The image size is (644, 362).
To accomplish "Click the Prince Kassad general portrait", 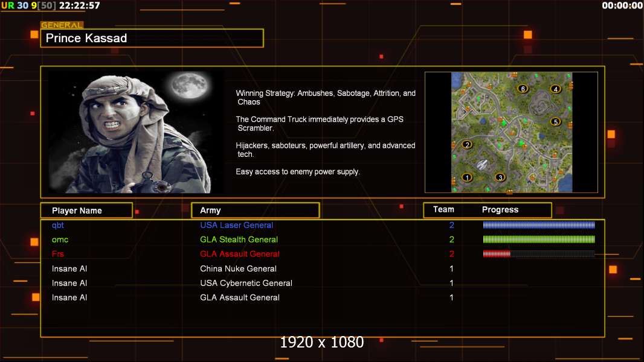I will (136, 132).
